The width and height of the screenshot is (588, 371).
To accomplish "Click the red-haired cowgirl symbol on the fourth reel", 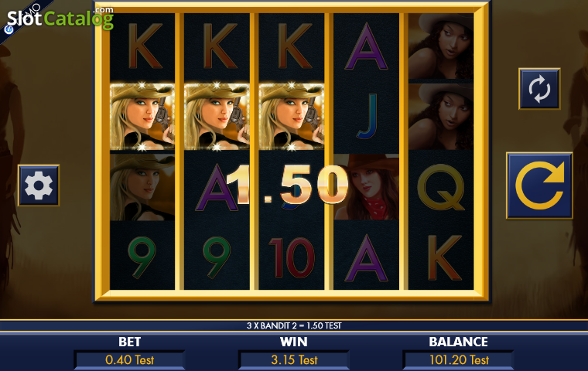I will point(366,187).
